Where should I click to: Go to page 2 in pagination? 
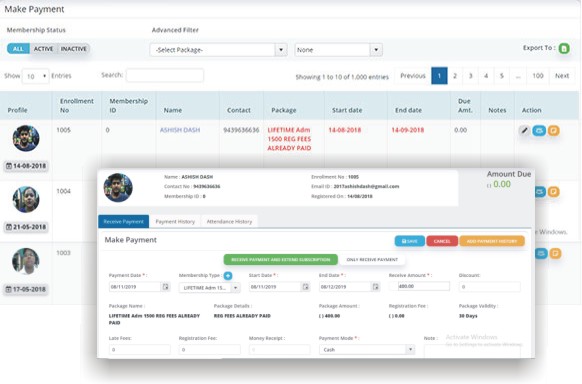[x=455, y=76]
